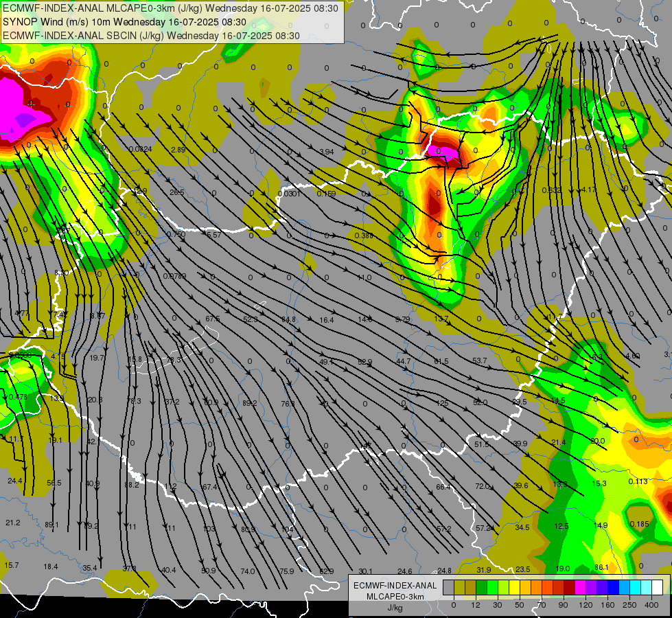This screenshot has width=672, height=618.
Task: Click the SBCIN layer title line
Action: click(151, 36)
